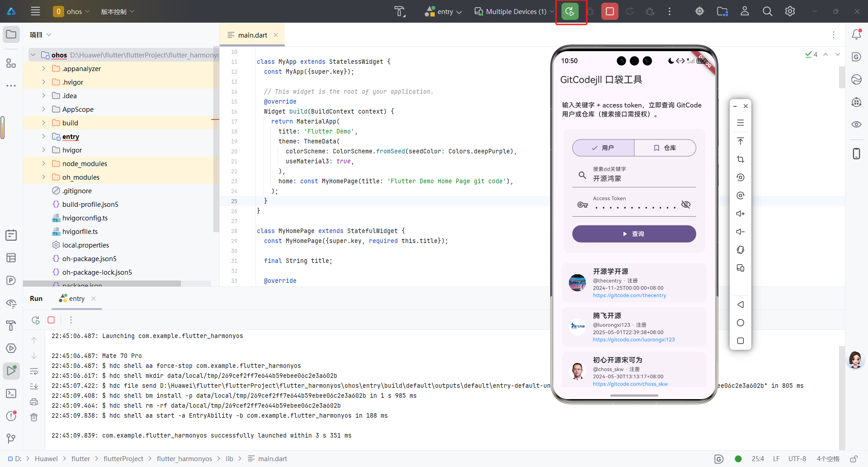Open the device mirror phone panel
Viewport: 868px width, 467px height.
(856, 153)
